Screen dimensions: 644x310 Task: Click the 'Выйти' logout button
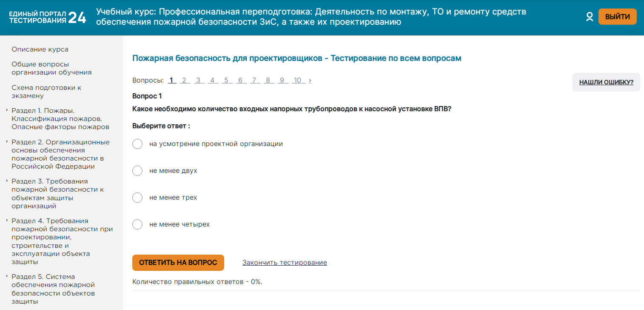(x=617, y=17)
